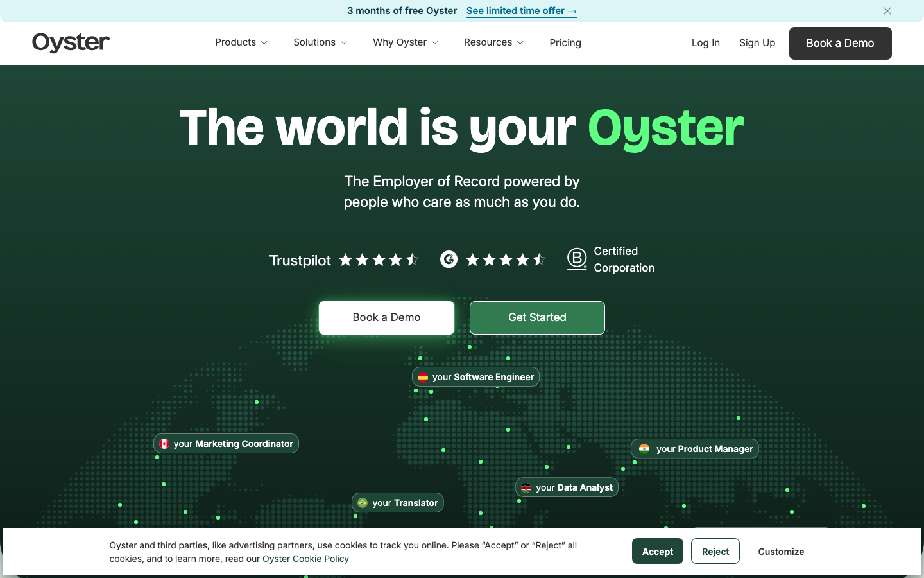The height and width of the screenshot is (578, 924).
Task: Open the Oyster Cookie Policy link
Action: 305,559
